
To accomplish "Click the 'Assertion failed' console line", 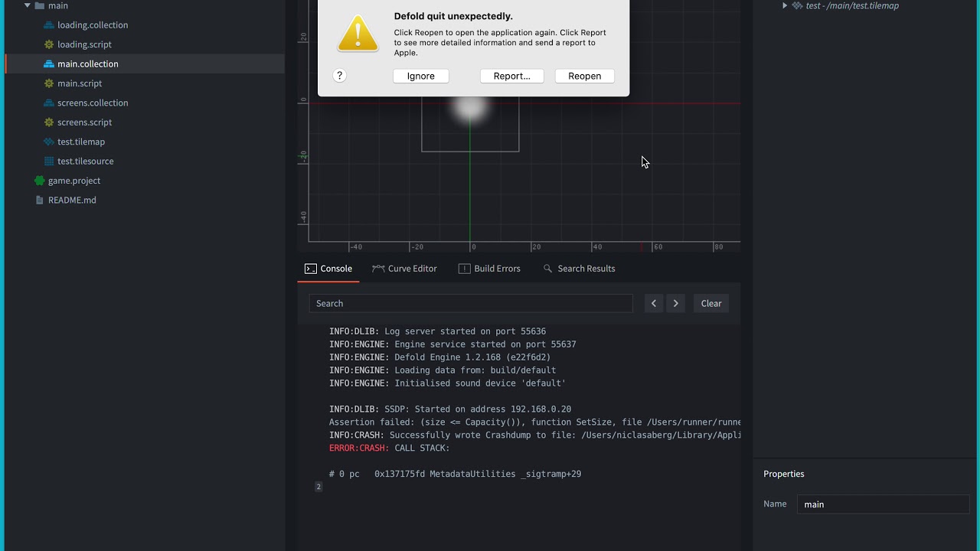I will click(x=535, y=422).
